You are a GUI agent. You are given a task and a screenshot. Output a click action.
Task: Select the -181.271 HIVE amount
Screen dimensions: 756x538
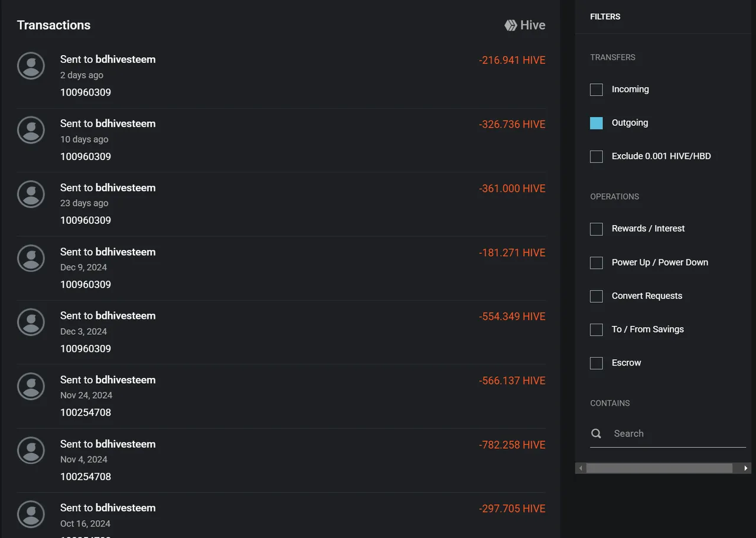(512, 253)
